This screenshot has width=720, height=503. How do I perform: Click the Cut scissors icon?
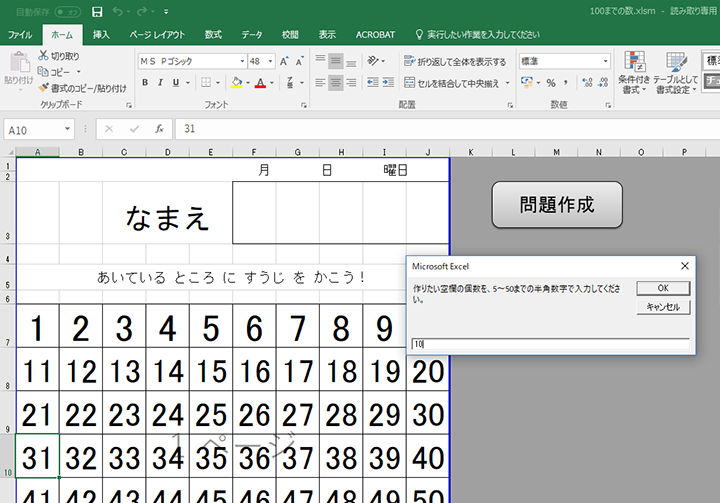(43, 56)
